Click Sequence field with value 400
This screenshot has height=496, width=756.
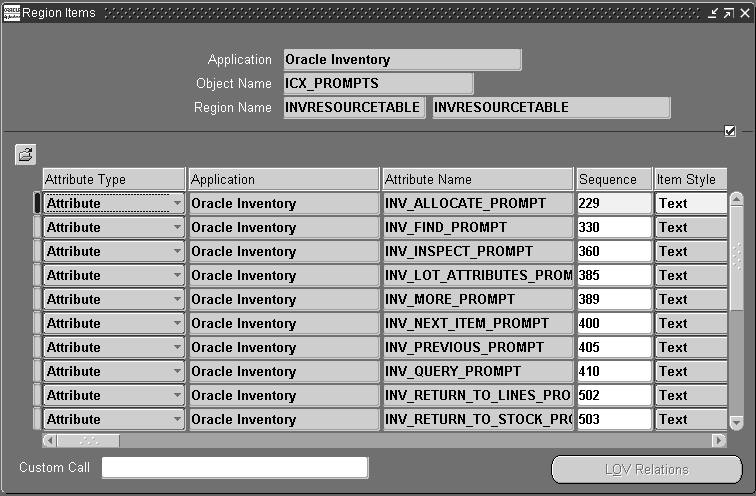pyautogui.click(x=614, y=323)
